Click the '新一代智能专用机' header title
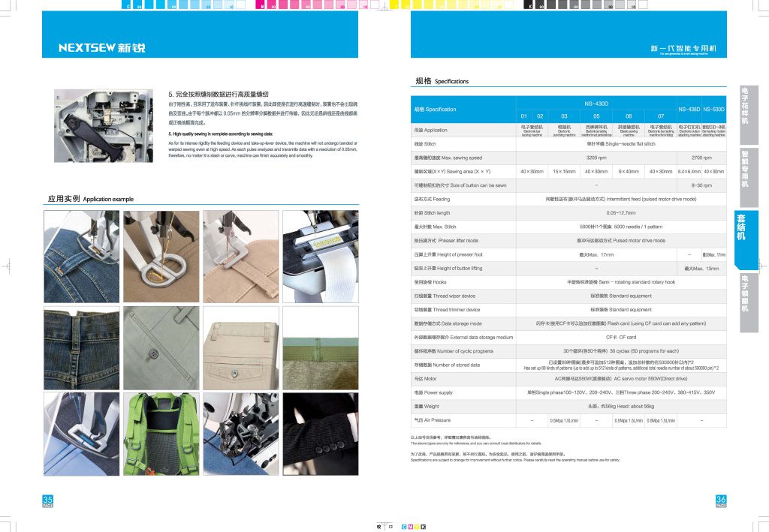Viewport: 769px width, 532px height. click(683, 48)
